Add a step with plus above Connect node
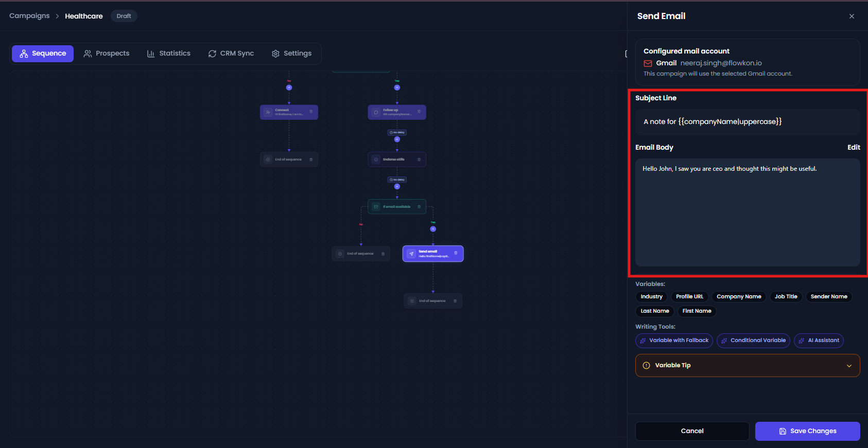This screenshot has height=448, width=868. (289, 87)
